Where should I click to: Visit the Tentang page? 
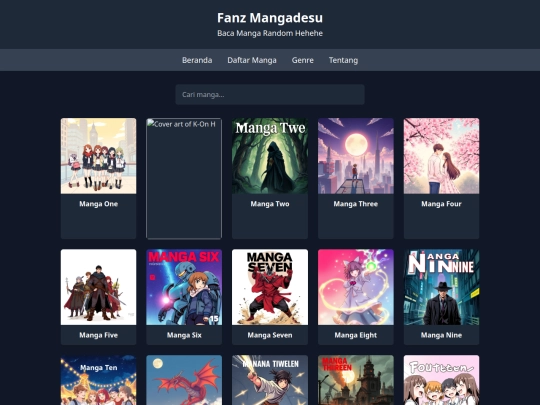(x=343, y=60)
